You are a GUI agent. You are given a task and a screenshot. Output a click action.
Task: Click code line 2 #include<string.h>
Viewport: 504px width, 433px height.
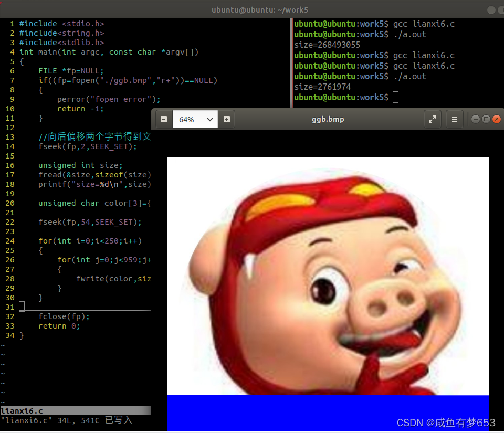62,33
